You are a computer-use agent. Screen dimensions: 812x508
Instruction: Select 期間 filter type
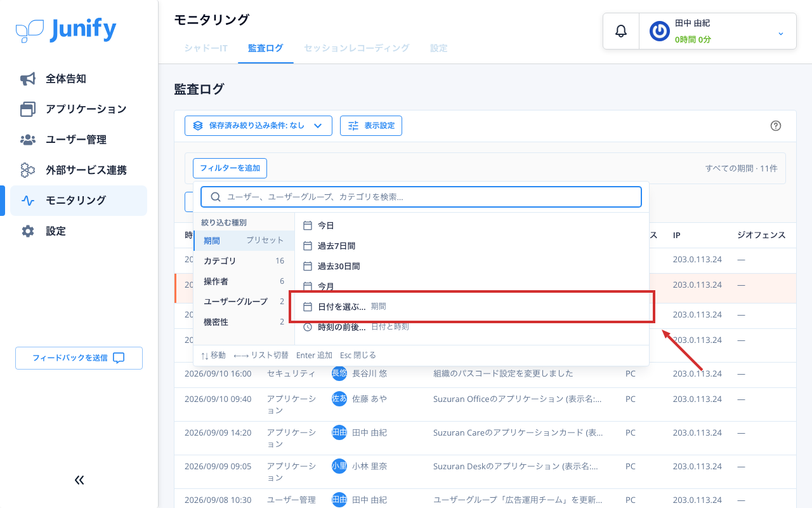[x=244, y=241]
